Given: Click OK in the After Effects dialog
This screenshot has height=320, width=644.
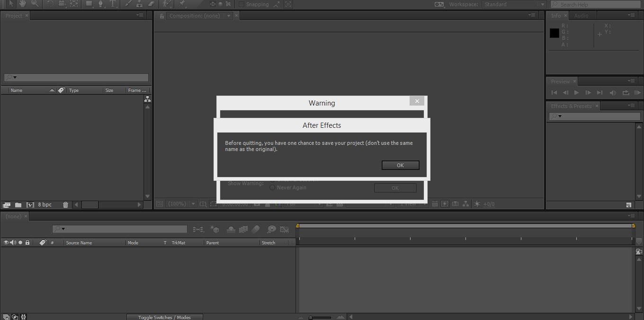Looking at the screenshot, I should 400,165.
